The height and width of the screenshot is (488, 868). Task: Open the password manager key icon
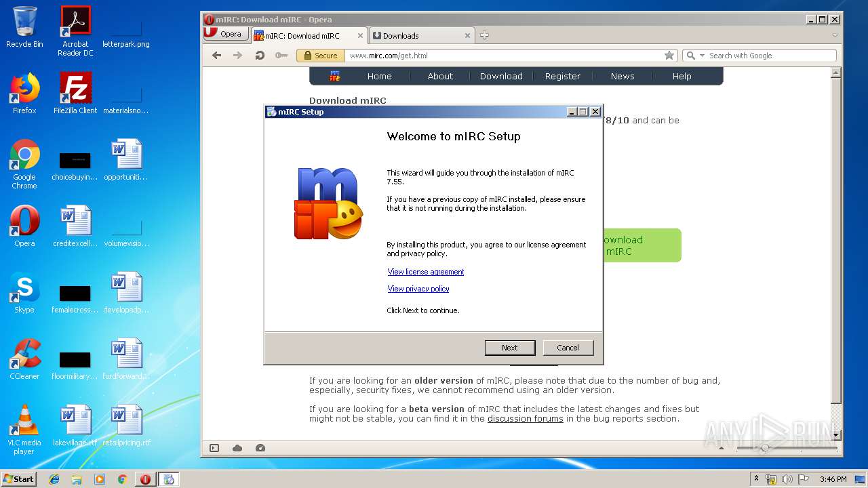point(281,56)
